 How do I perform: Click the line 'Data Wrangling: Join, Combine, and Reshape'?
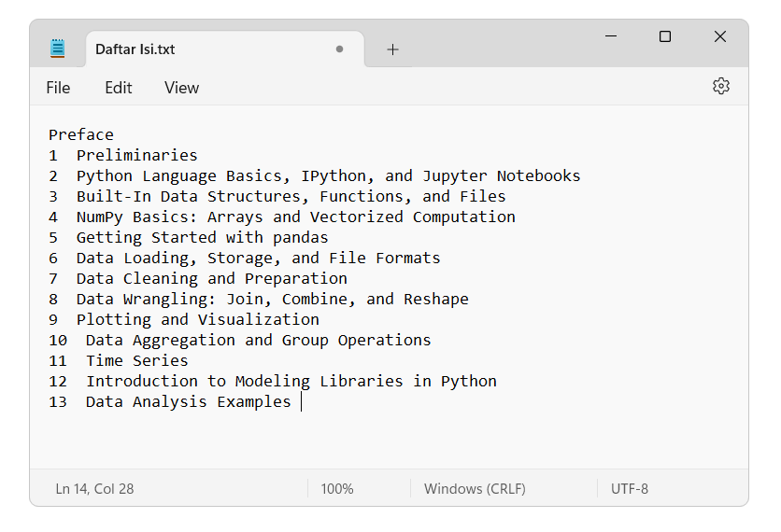(273, 299)
